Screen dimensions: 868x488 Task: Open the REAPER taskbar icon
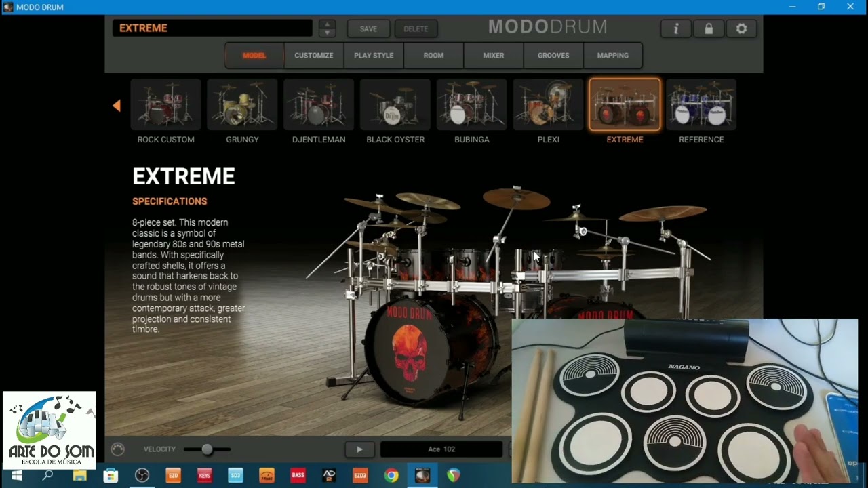point(454,475)
